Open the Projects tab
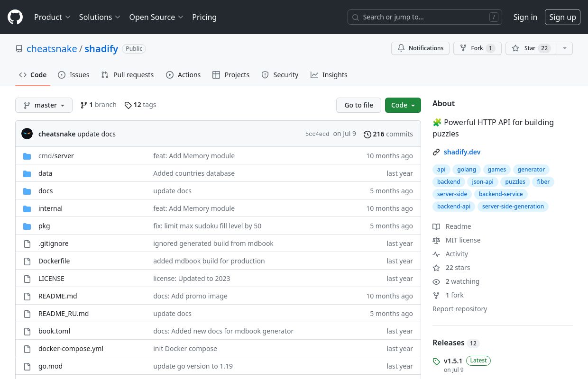 (231, 75)
